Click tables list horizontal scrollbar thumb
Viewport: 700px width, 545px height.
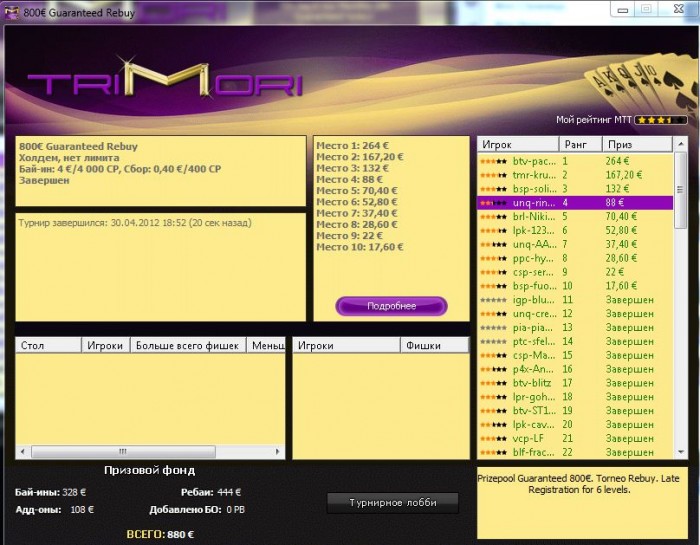tap(123, 452)
